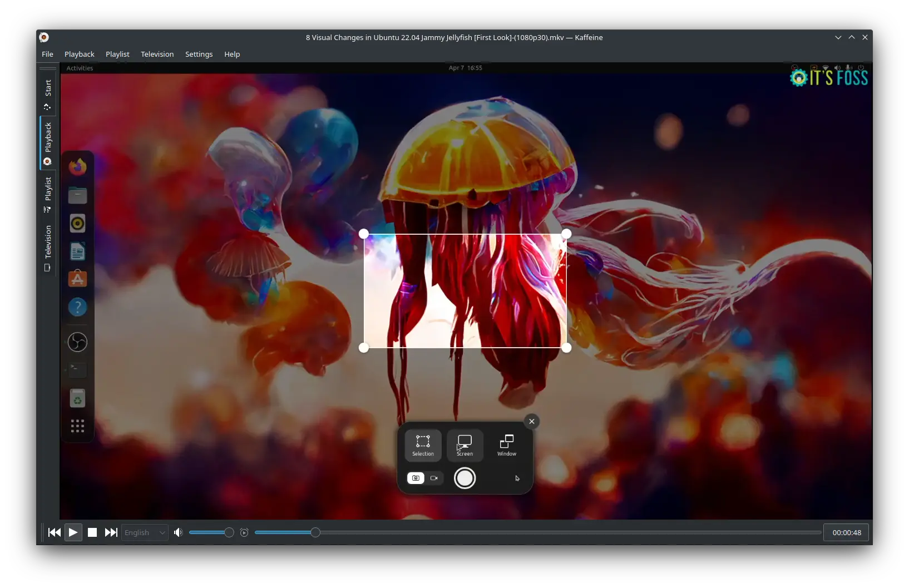Viewport: 909px width, 588px height.
Task: Click the Kaffeine app icon in title bar
Action: pyautogui.click(x=44, y=37)
